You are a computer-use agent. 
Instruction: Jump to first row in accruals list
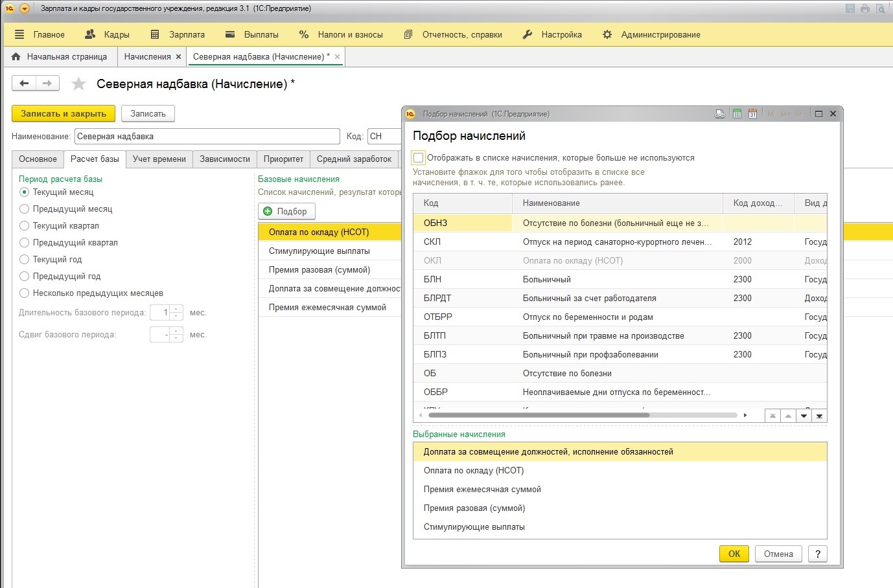coord(772,416)
